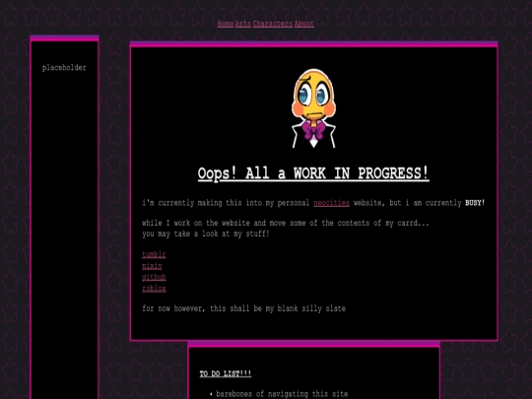Screen dimensions: 532x399
Task: Click 'for now however, this shall be my blank silly slate'
Action: (x=244, y=308)
